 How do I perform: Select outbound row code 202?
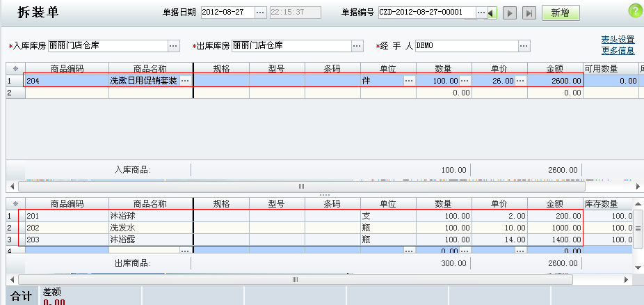67,227
